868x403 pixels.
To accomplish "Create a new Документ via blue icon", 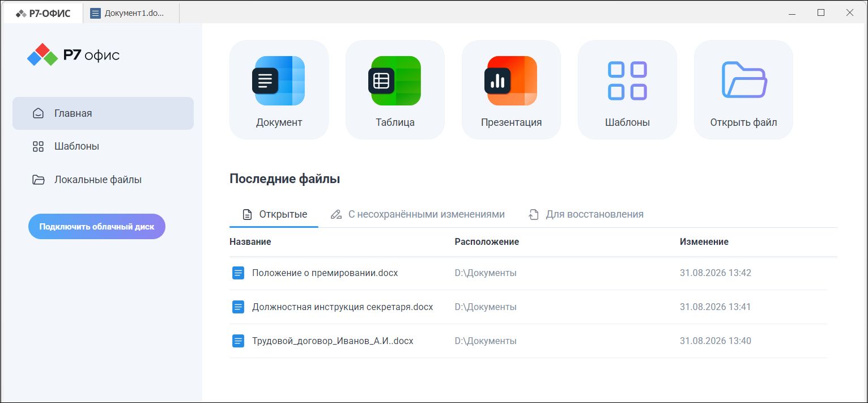I will pyautogui.click(x=279, y=80).
